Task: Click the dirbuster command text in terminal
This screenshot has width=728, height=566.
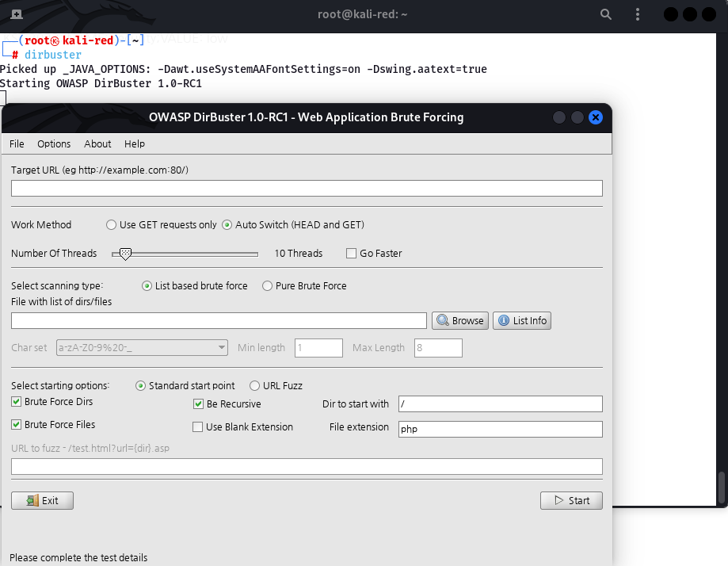Action: (53, 55)
